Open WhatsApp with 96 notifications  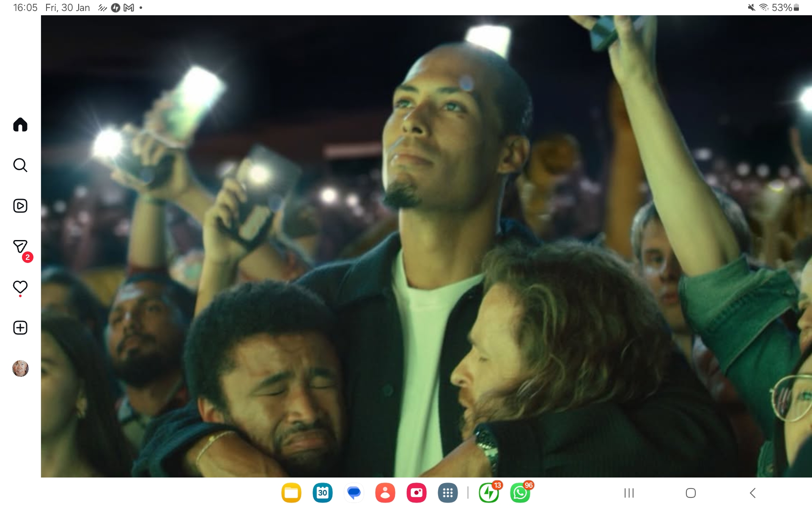[x=520, y=493]
